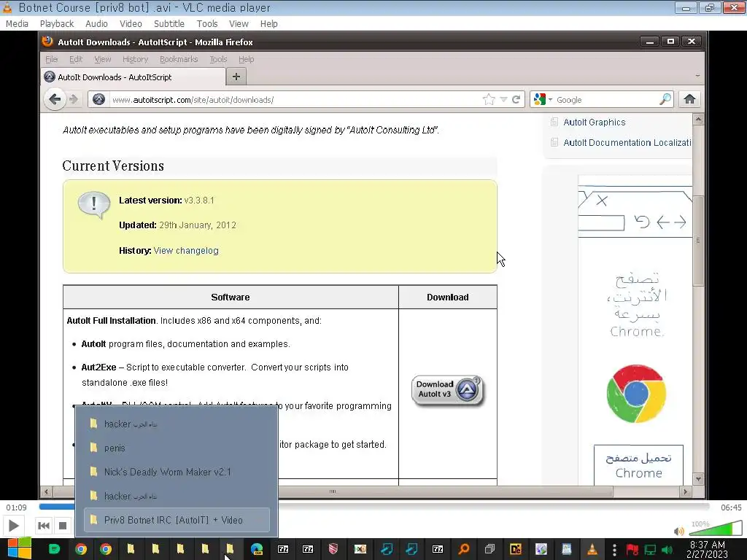Go to the Firefox home page icon
Screen dimensions: 747x560
pyautogui.click(x=689, y=99)
